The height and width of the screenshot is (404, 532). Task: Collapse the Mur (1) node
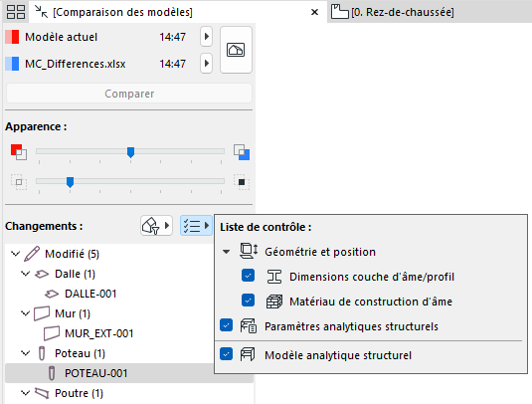click(x=26, y=313)
